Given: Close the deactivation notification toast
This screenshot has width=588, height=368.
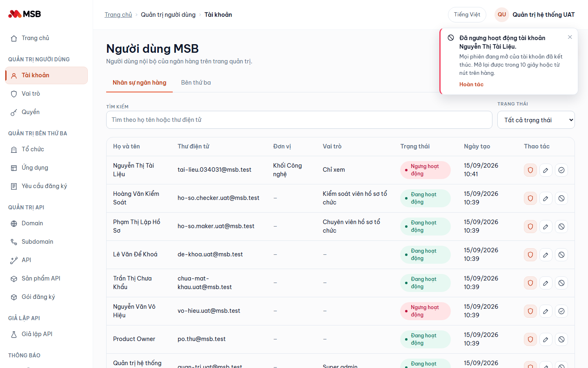Looking at the screenshot, I should pos(570,37).
